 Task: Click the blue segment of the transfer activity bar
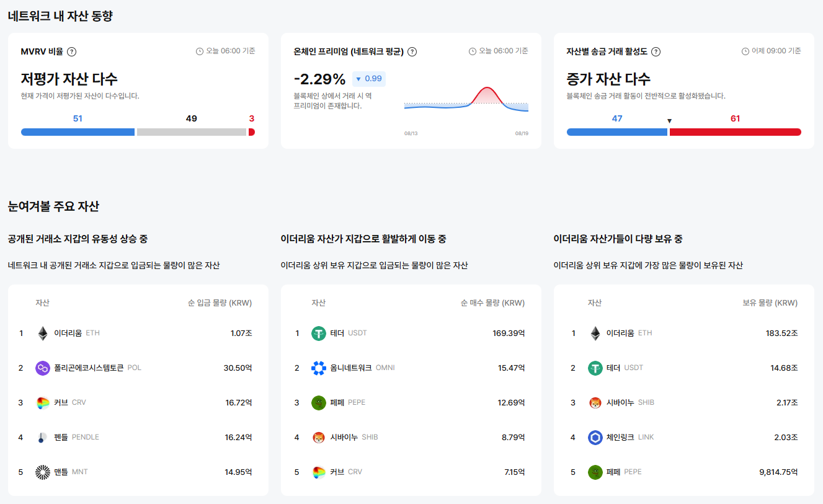point(617,132)
